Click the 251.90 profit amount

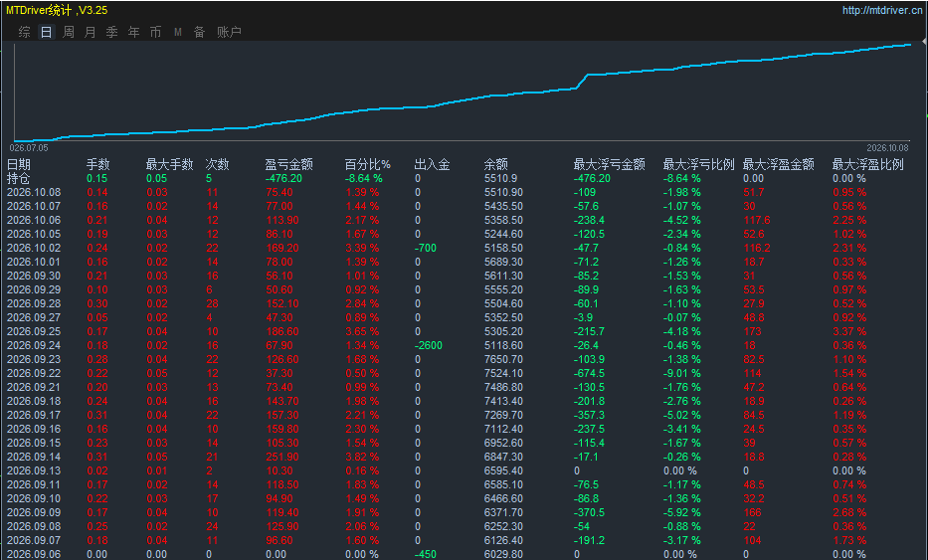point(282,457)
